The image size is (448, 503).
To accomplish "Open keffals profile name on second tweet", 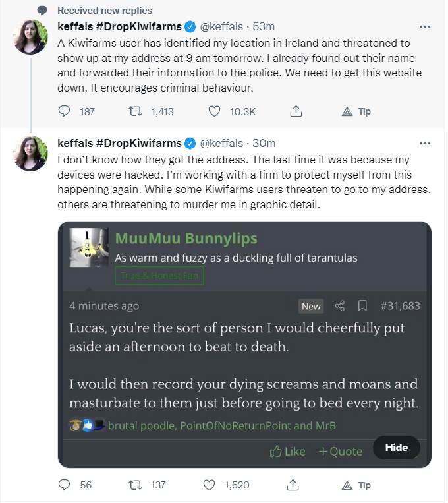I will [119, 143].
